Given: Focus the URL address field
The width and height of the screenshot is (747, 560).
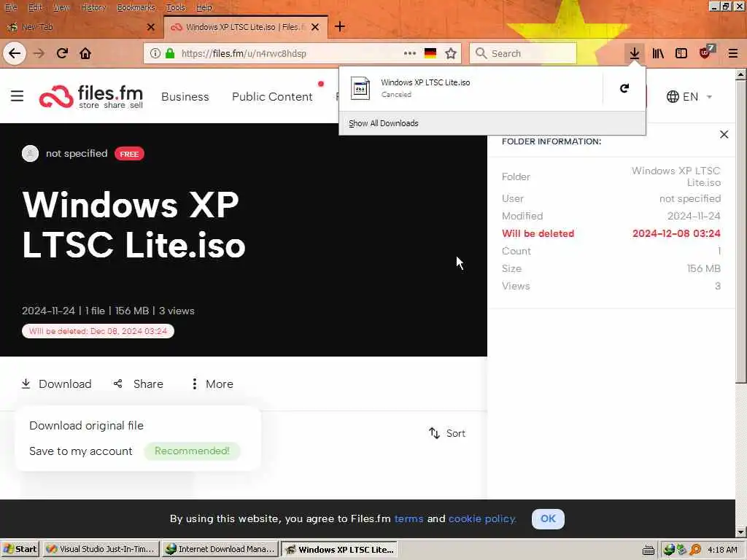Looking at the screenshot, I should [290, 53].
